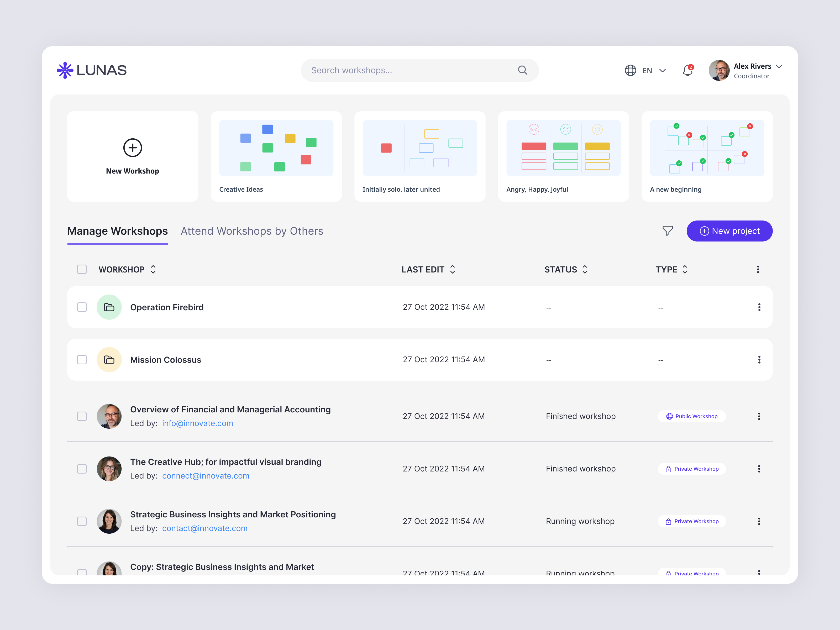This screenshot has height=630, width=840.
Task: Check the Mission Colossus row checkbox
Action: (82, 359)
